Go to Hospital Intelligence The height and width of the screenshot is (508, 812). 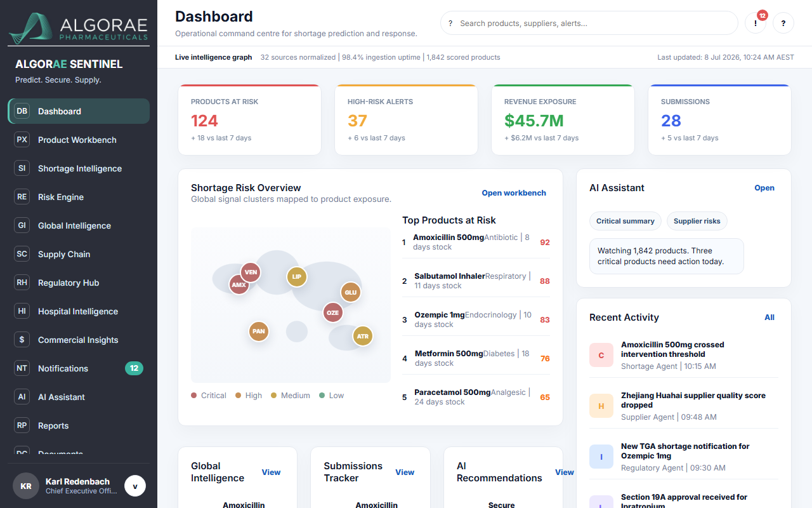[x=79, y=311]
